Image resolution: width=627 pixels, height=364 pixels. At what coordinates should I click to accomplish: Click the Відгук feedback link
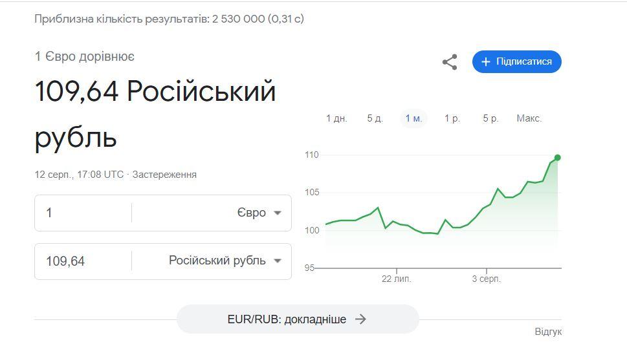(x=548, y=332)
